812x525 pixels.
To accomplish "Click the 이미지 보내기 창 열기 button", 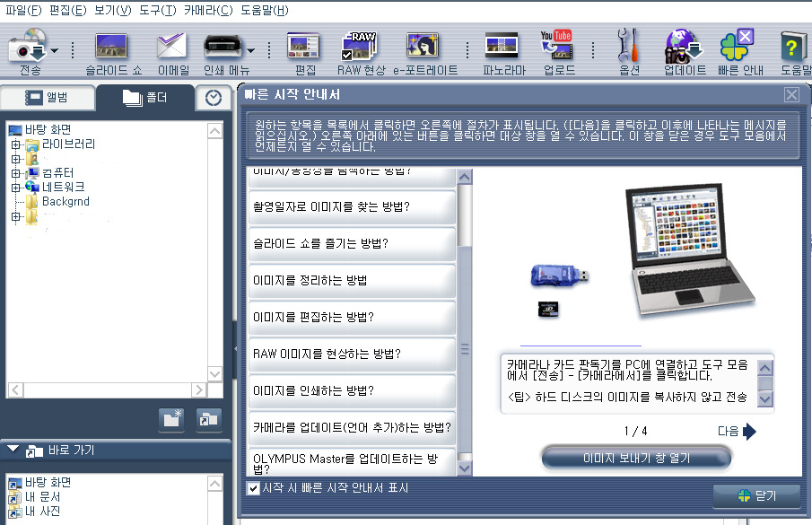I will click(x=635, y=458).
